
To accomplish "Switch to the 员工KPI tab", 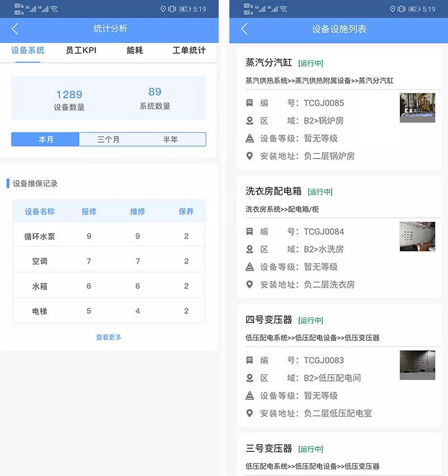I will (x=81, y=50).
